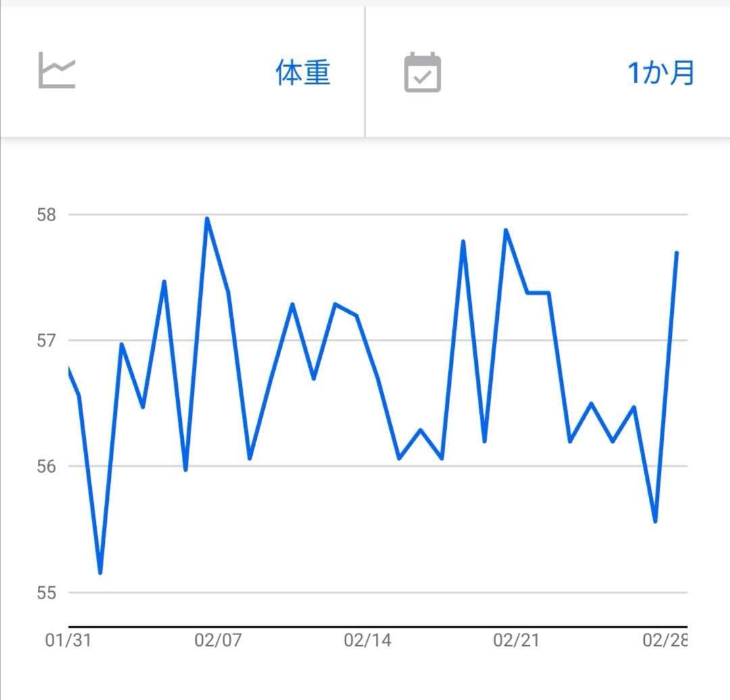
Task: Tap the highest peak near 58
Action: 208,218
